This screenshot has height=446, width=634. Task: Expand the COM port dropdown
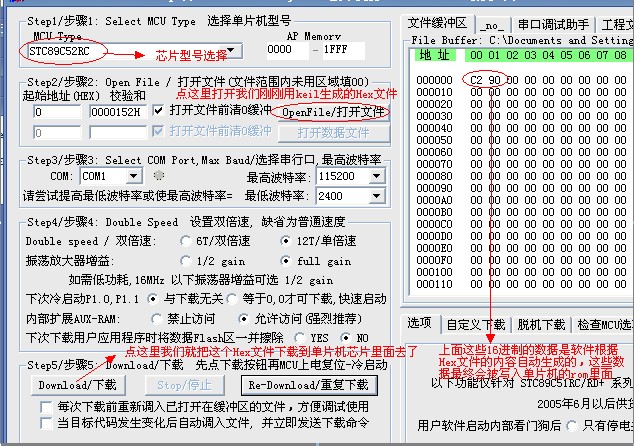(132, 176)
